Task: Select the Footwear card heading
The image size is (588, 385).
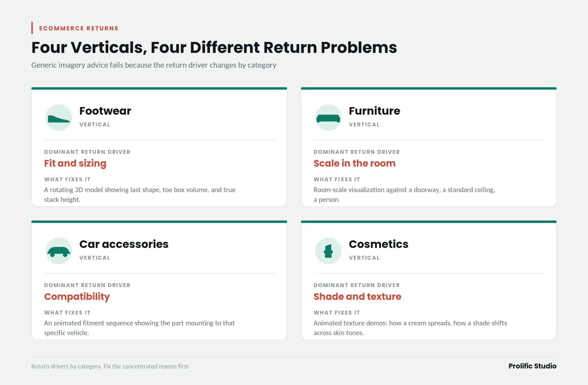Action: [x=105, y=111]
